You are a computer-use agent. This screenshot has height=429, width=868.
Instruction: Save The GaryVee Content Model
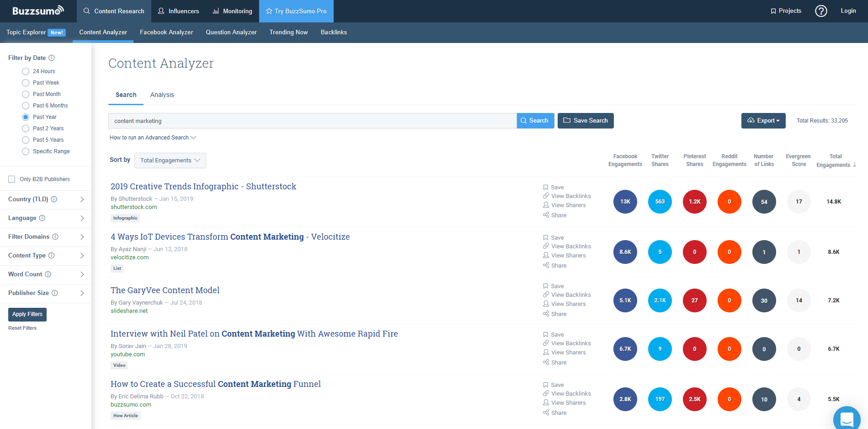pos(554,286)
